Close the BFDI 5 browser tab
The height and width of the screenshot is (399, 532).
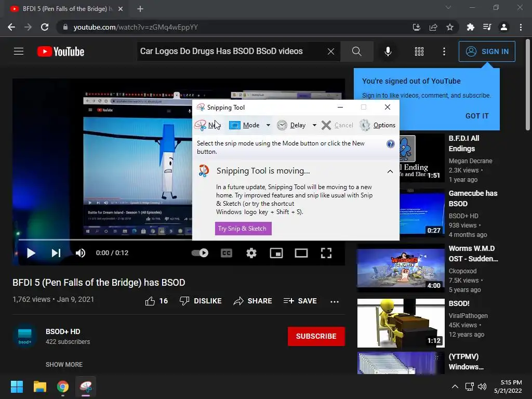pos(121,9)
